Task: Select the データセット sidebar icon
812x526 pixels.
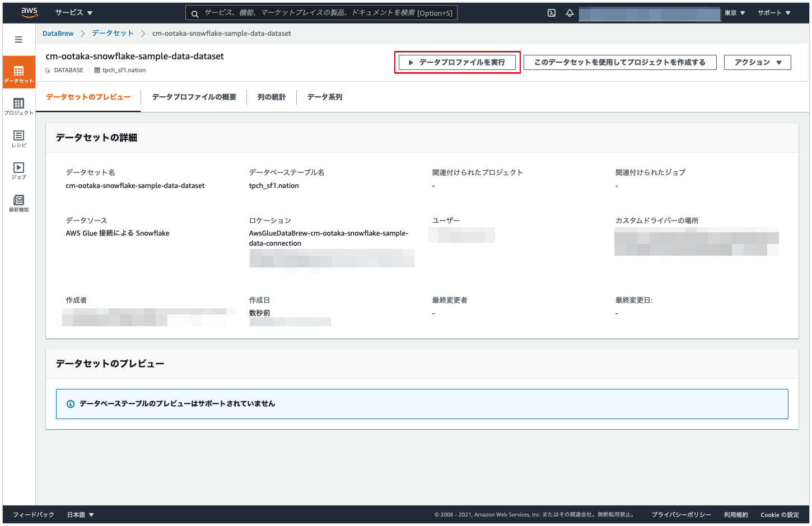Action: [x=18, y=72]
